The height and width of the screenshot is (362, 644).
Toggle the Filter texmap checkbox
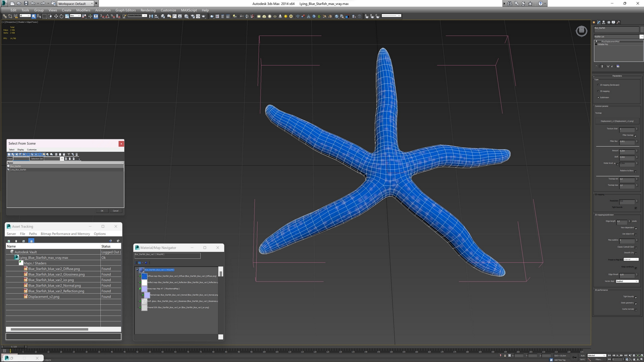point(635,135)
